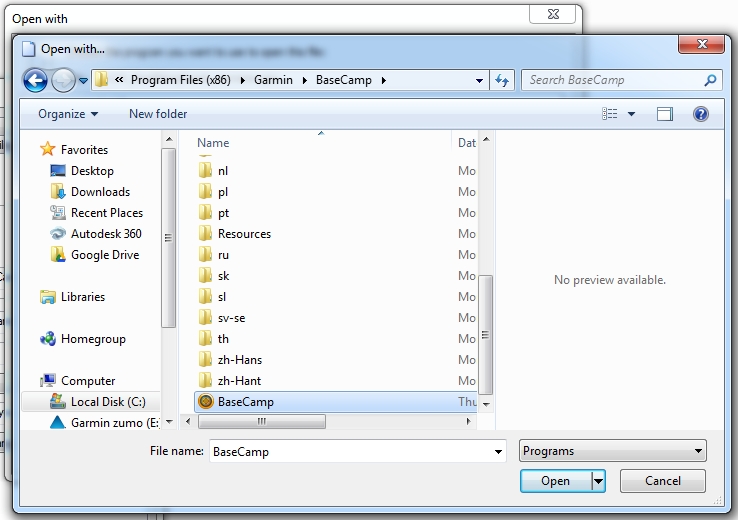The height and width of the screenshot is (520, 738).
Task: Click the change view icon
Action: [x=610, y=114]
